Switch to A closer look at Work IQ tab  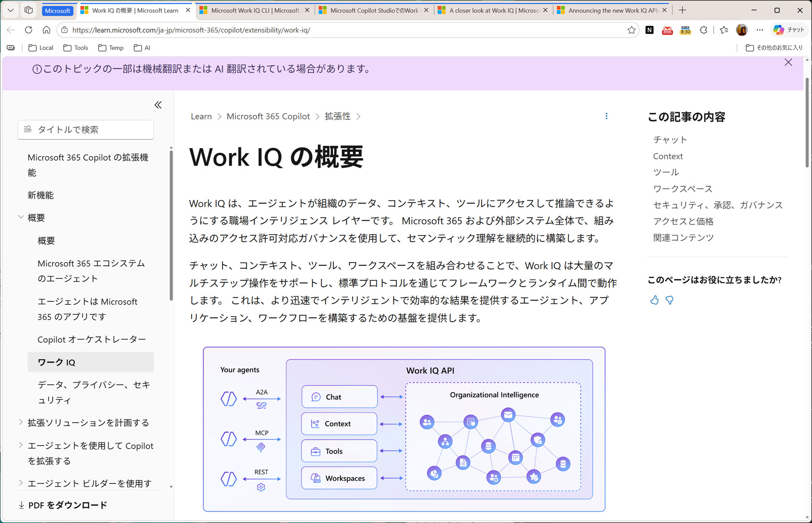pos(494,10)
